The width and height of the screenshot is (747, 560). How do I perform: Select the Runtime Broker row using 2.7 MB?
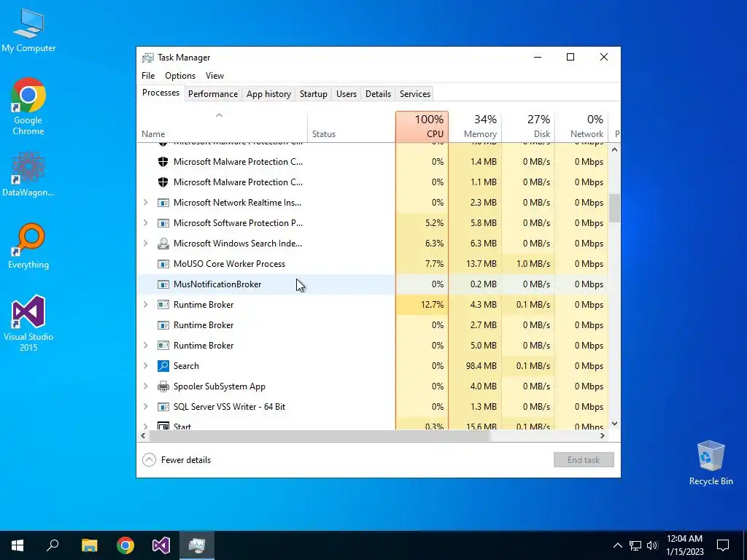(373, 325)
